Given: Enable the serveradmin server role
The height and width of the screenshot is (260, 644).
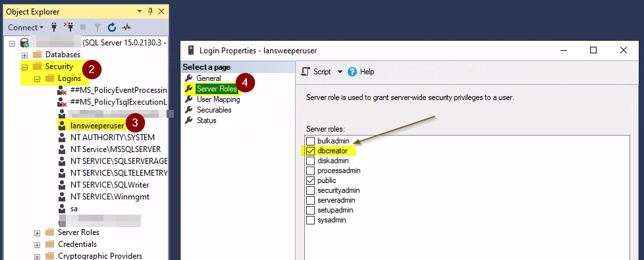Looking at the screenshot, I should pos(311,201).
